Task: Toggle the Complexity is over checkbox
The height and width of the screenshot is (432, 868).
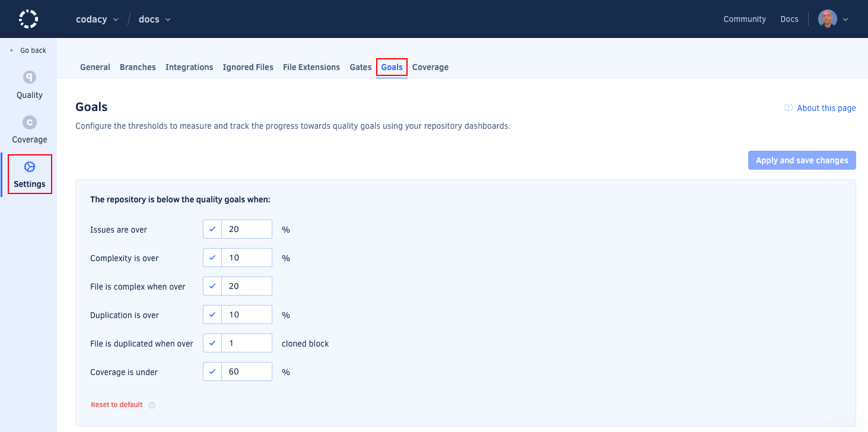Action: coord(212,258)
